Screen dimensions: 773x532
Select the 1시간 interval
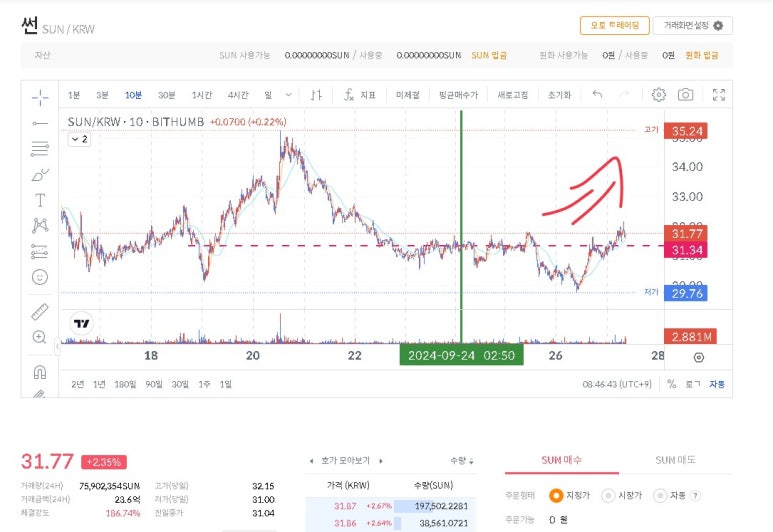(202, 95)
